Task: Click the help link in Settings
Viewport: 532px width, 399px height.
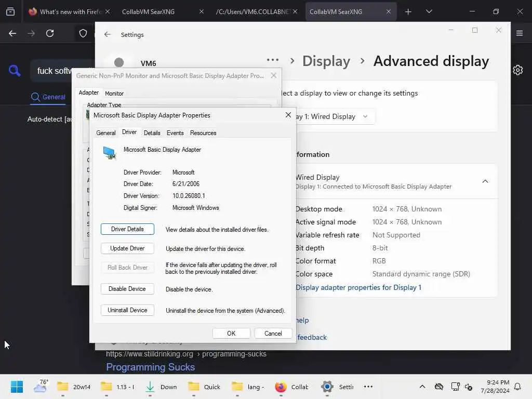Action: pos(302,320)
